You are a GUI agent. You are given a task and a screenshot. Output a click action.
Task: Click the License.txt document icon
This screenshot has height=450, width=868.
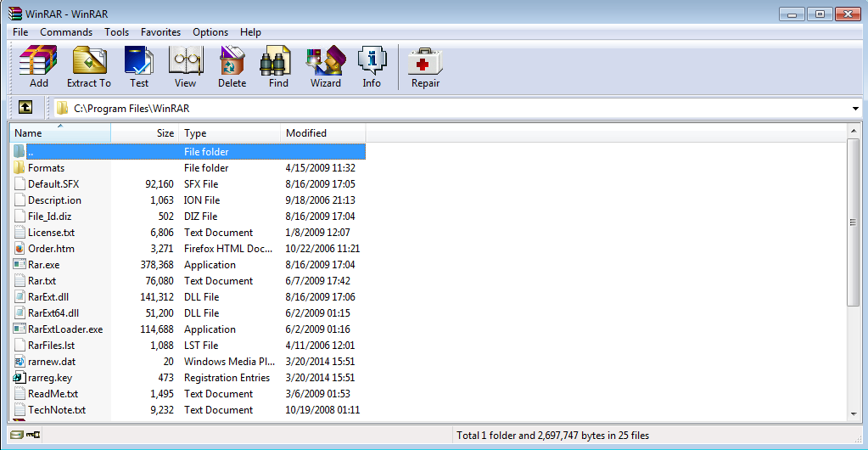click(x=20, y=232)
